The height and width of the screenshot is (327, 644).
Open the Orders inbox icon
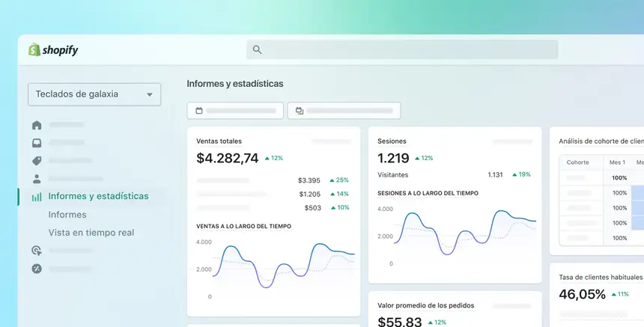(37, 143)
